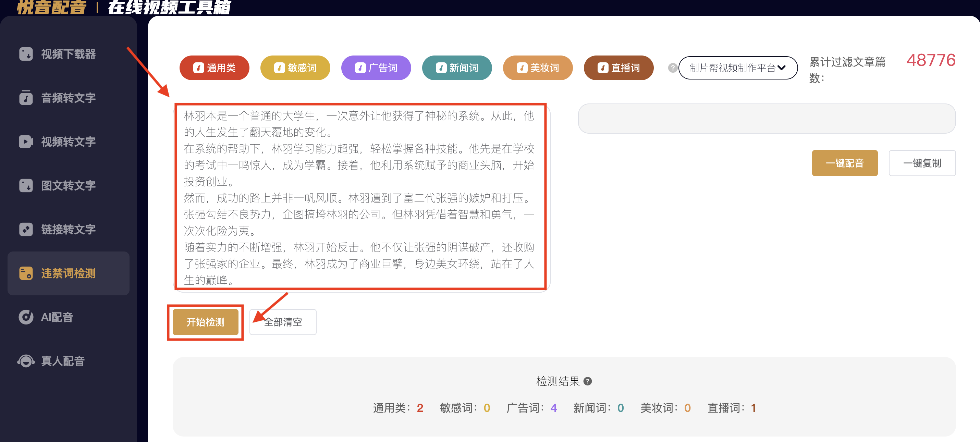Viewport: 980px width, 442px height.
Task: Click the 全部清空 button
Action: click(283, 322)
